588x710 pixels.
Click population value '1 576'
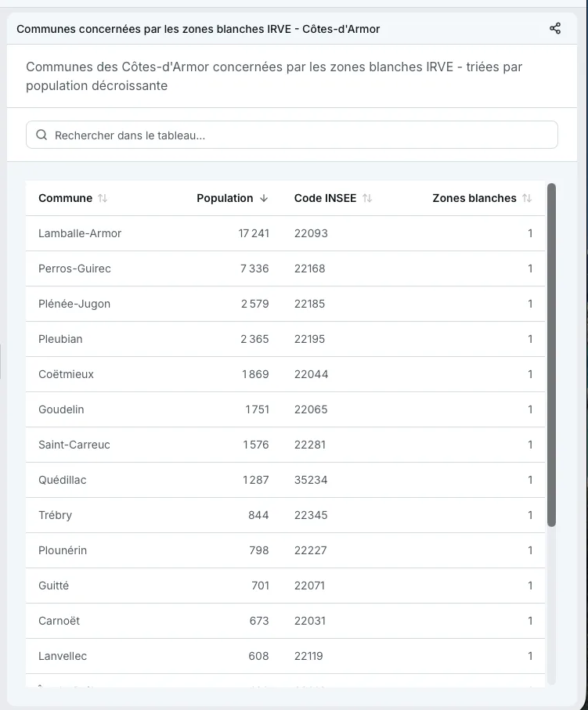[256, 445]
